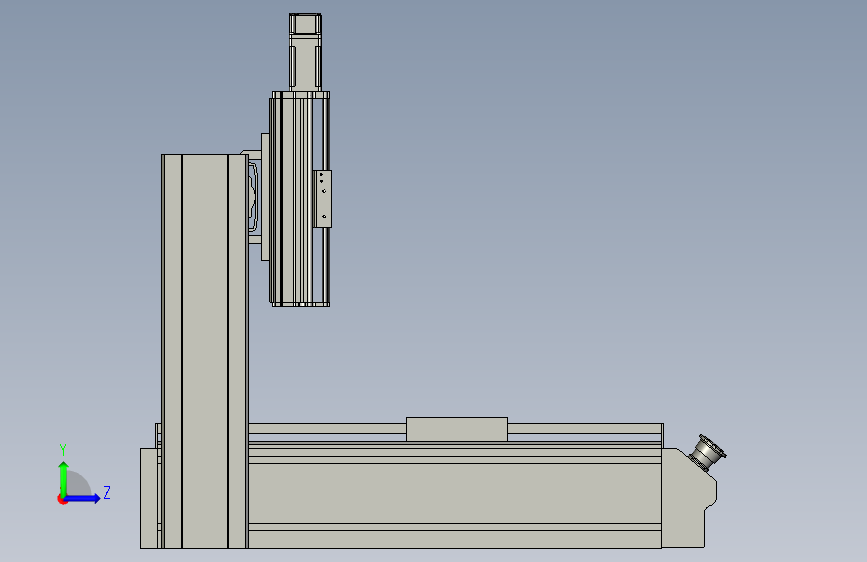This screenshot has height=562, width=867.
Task: Select the hanging vertical Z-axis actuator body
Action: click(299, 199)
